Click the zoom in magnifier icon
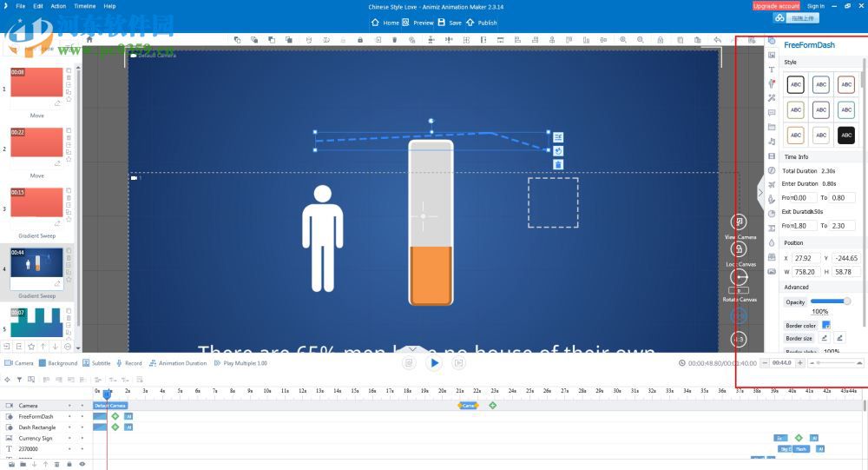Viewport: 868px width, 470px height. (x=623, y=40)
